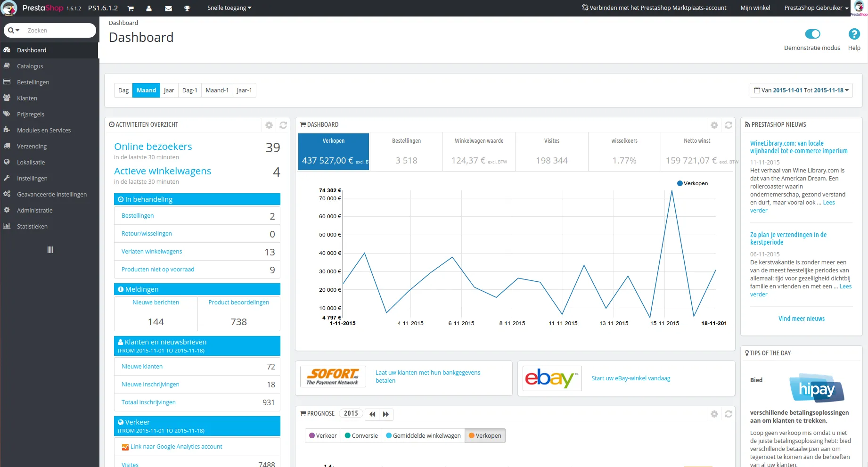Screen dimensions: 868x467
Task: Open the shopping cart icon in the top bar
Action: point(131,8)
